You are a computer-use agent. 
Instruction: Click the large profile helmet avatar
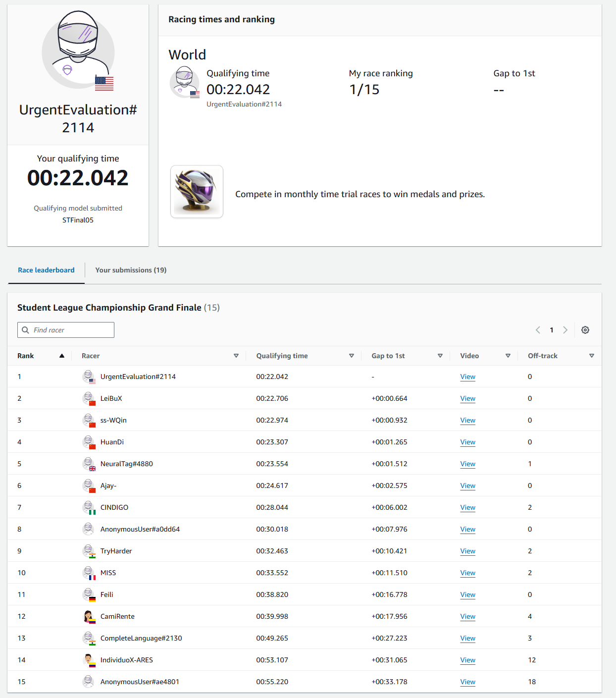click(78, 50)
